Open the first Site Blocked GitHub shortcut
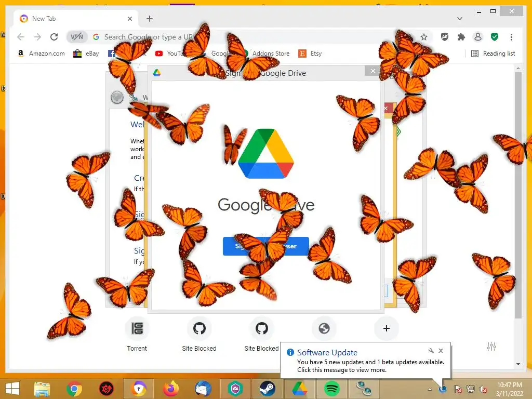 [x=199, y=335]
